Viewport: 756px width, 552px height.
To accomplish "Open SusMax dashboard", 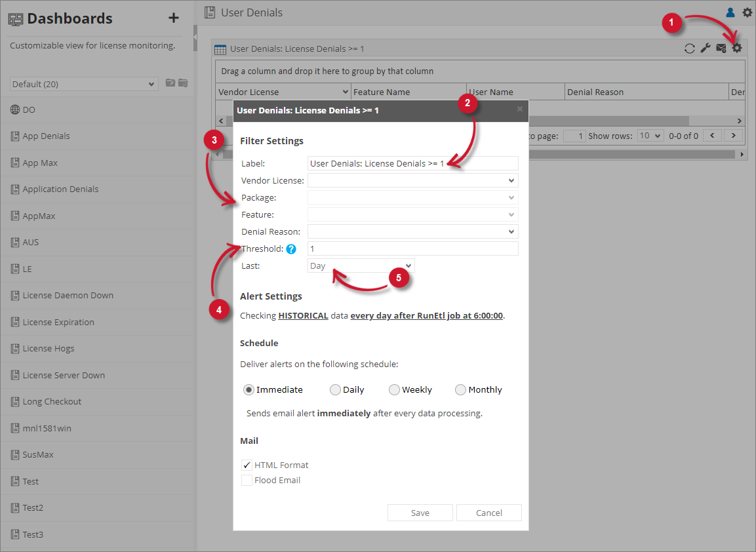I will coord(96,454).
